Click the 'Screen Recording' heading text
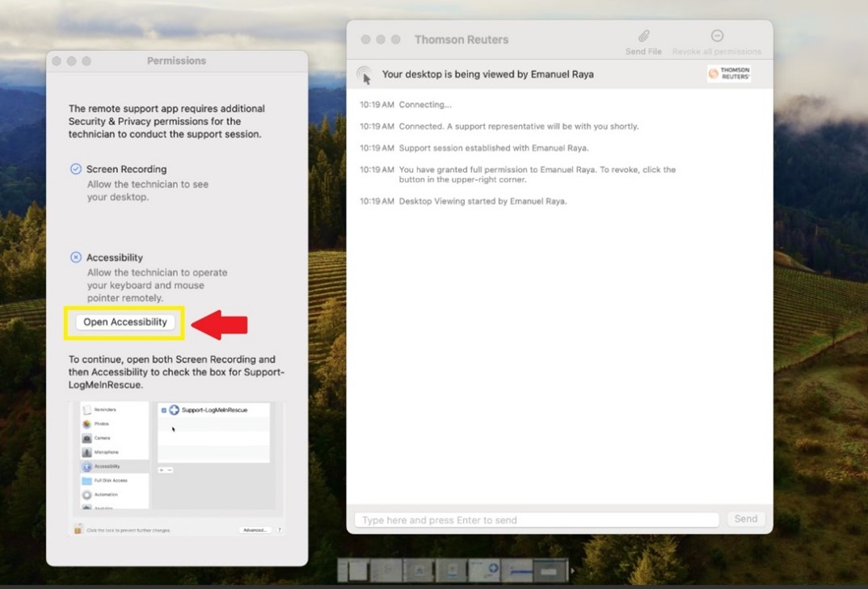Viewport: 868px width, 589px height. click(126, 169)
